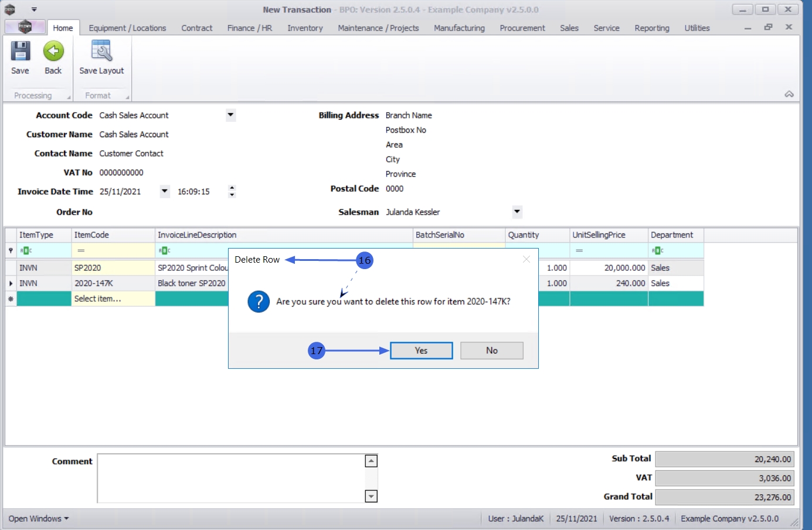Click the Save Layout icon
Viewport: 812px width, 530px height.
tap(101, 52)
